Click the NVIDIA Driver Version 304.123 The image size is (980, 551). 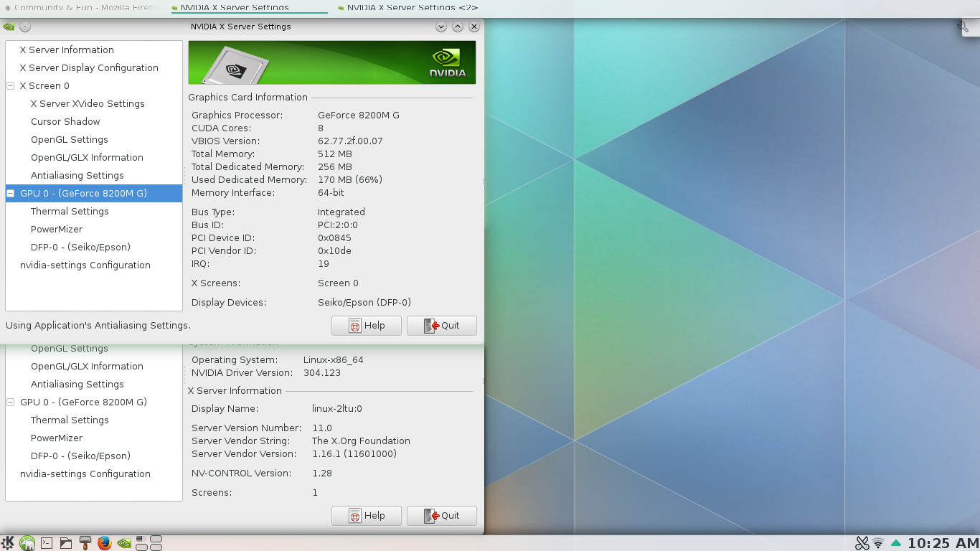click(322, 372)
